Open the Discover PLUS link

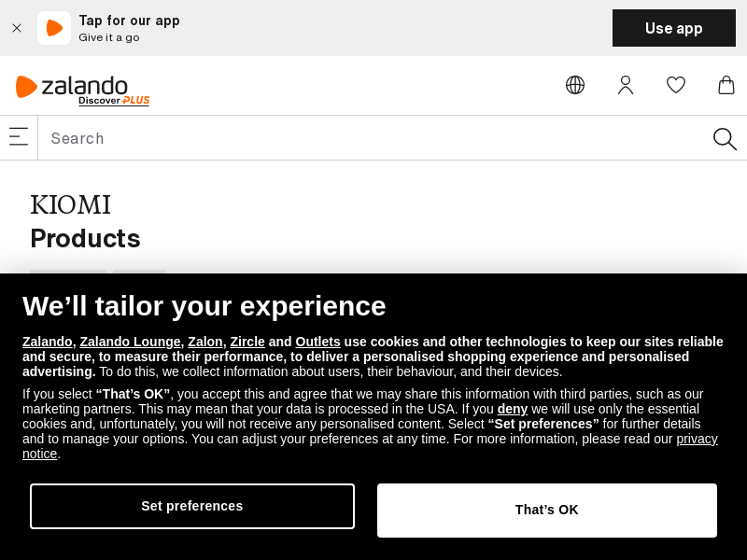pos(114,101)
